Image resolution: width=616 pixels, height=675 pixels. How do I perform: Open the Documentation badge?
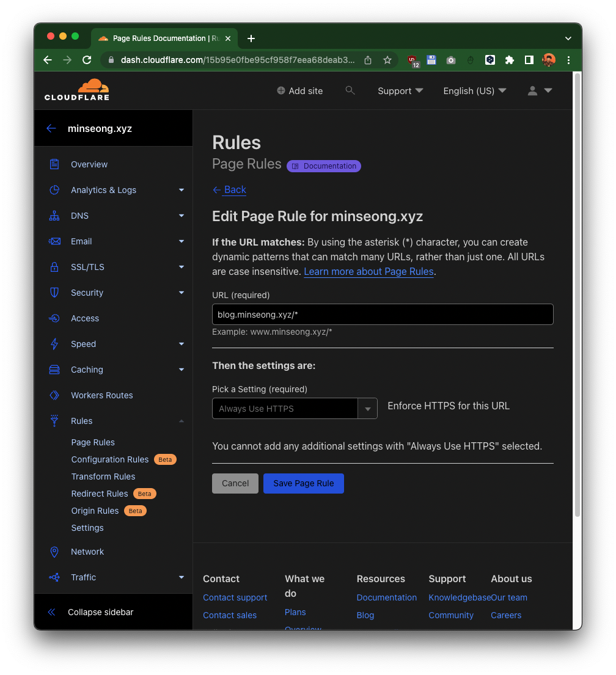tap(324, 166)
